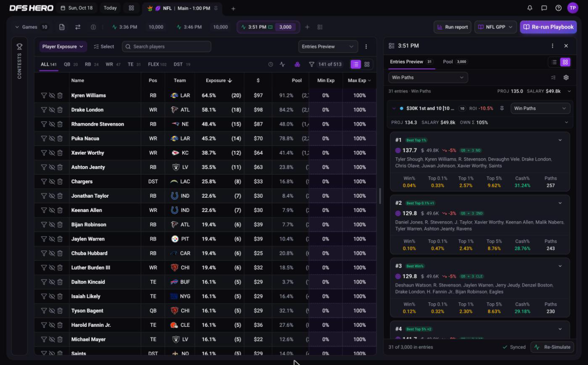
Task: Expand entry #1 card chevron
Action: (x=560, y=140)
